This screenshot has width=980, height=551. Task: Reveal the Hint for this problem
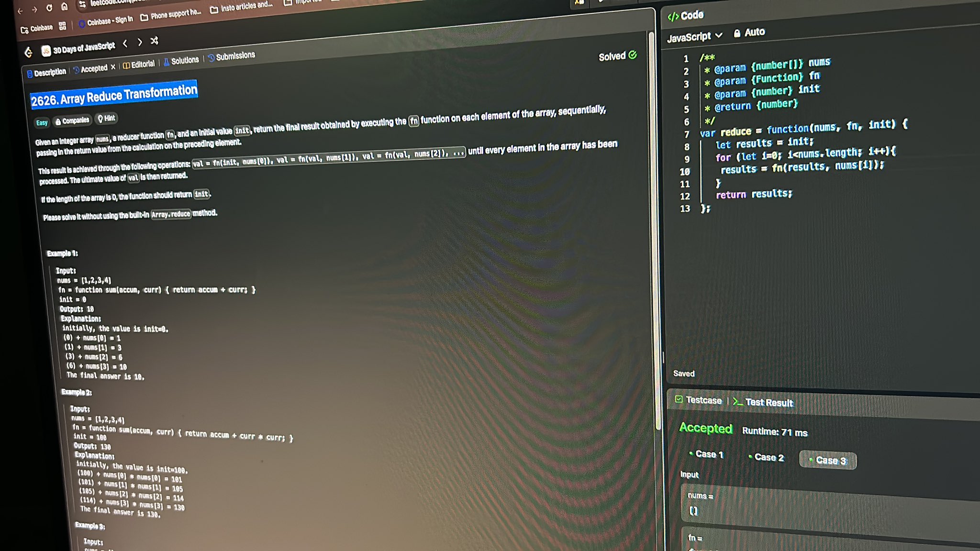coord(106,118)
